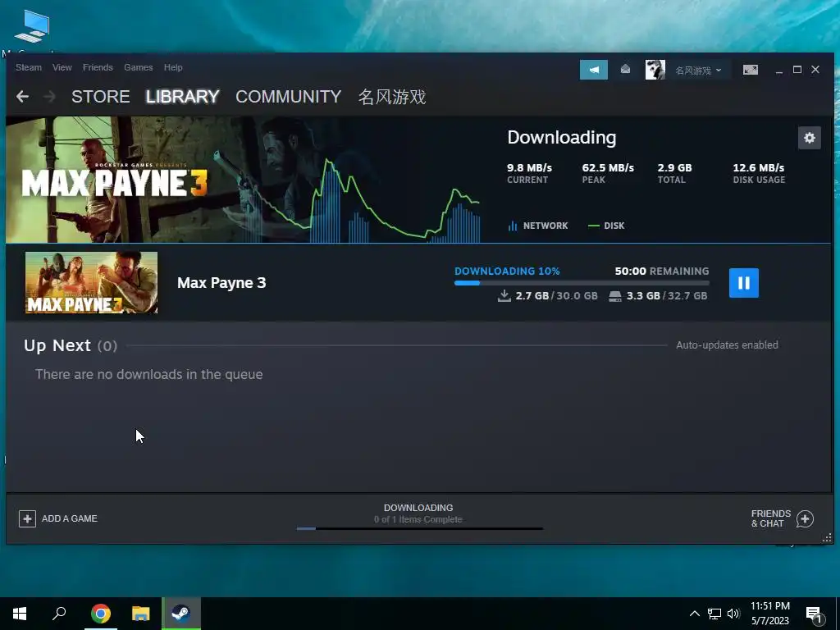The height and width of the screenshot is (630, 840).
Task: Go forward with the right arrow
Action: point(49,97)
